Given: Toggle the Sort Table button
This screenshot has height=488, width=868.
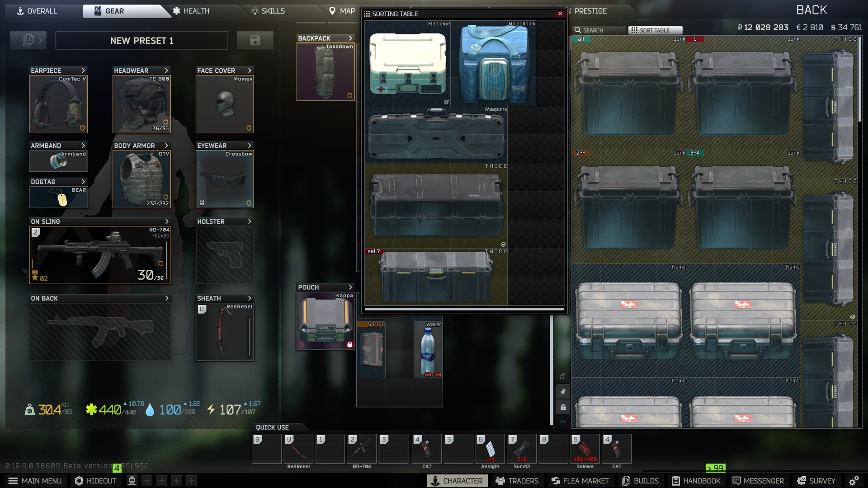Looking at the screenshot, I should pyautogui.click(x=655, y=30).
